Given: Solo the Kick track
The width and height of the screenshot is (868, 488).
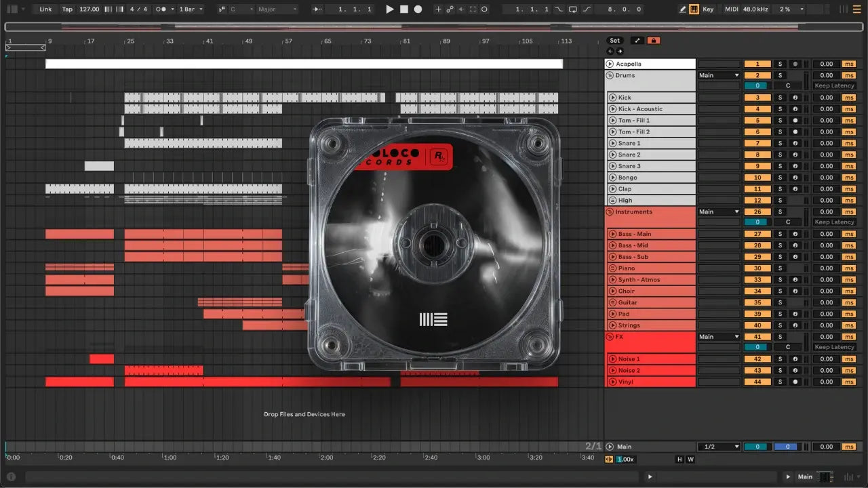Looking at the screenshot, I should (x=780, y=98).
